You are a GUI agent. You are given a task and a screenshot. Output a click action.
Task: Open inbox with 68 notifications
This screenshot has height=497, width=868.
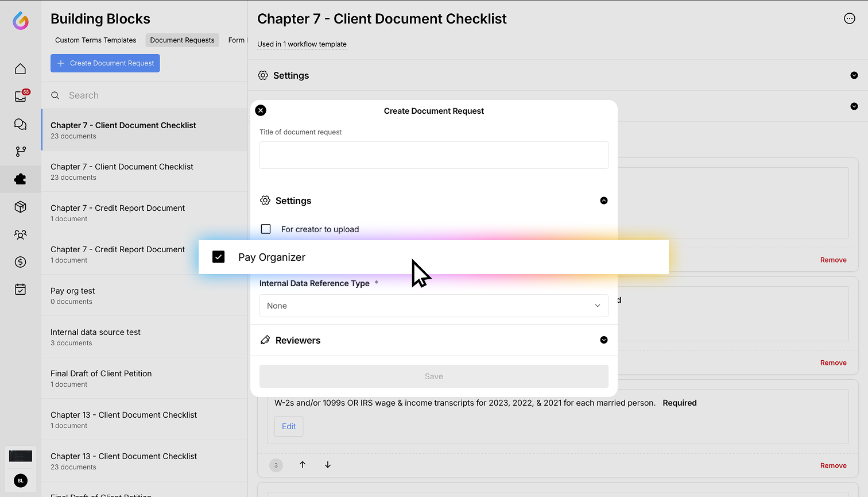(x=21, y=97)
